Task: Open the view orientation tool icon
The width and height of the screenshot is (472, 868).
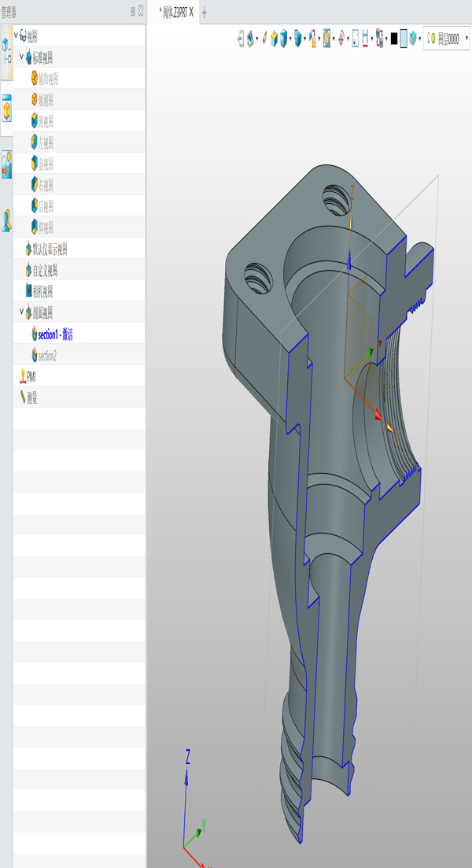Action: 249,39
